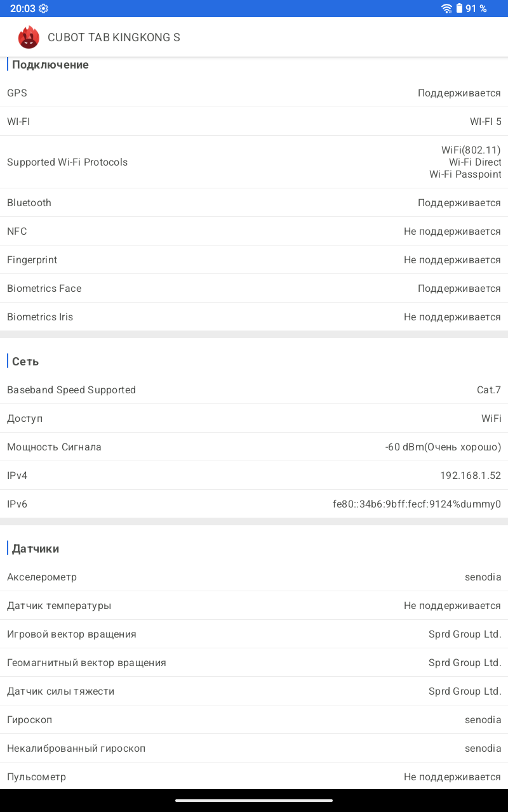Tap the IPv6 address value
508x812 pixels.
(417, 504)
